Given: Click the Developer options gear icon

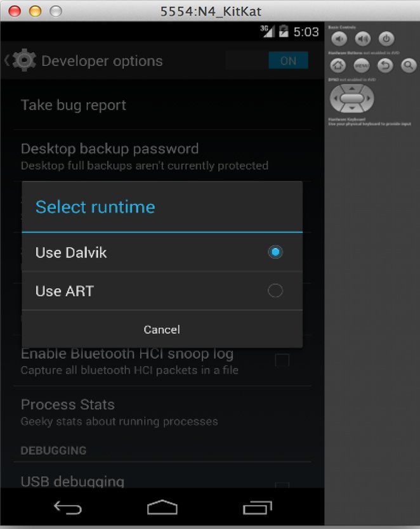Looking at the screenshot, I should tap(24, 60).
